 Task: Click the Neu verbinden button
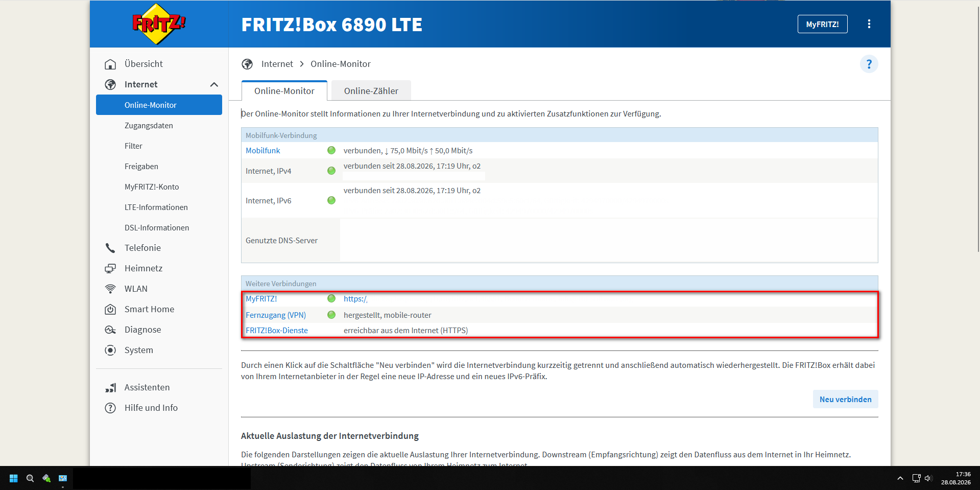pyautogui.click(x=845, y=400)
